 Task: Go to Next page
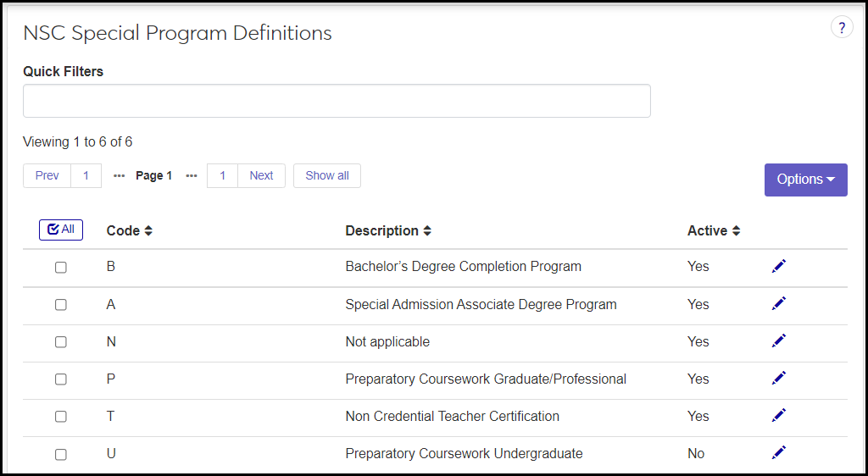click(261, 176)
